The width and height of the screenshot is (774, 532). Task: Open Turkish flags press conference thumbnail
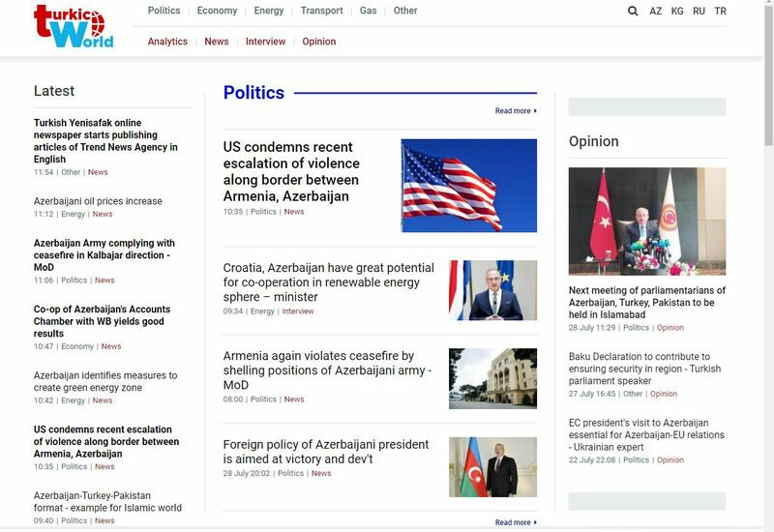(647, 222)
